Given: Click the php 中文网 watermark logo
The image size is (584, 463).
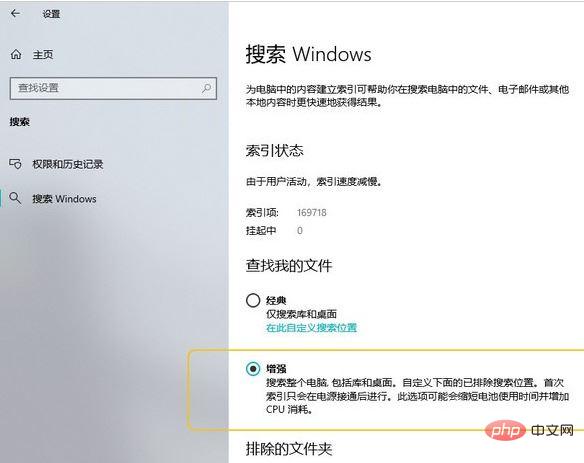Looking at the screenshot, I should (x=529, y=430).
